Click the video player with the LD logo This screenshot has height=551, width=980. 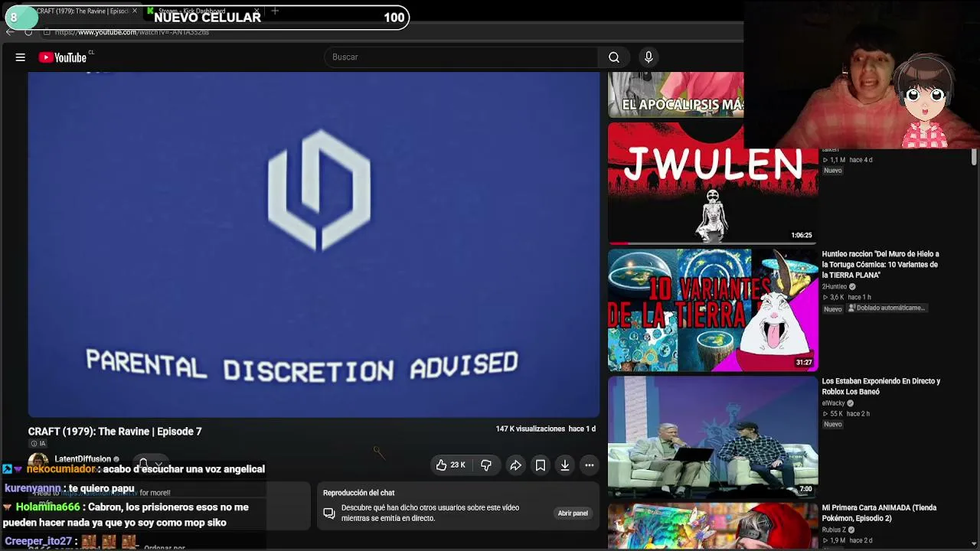(x=314, y=245)
